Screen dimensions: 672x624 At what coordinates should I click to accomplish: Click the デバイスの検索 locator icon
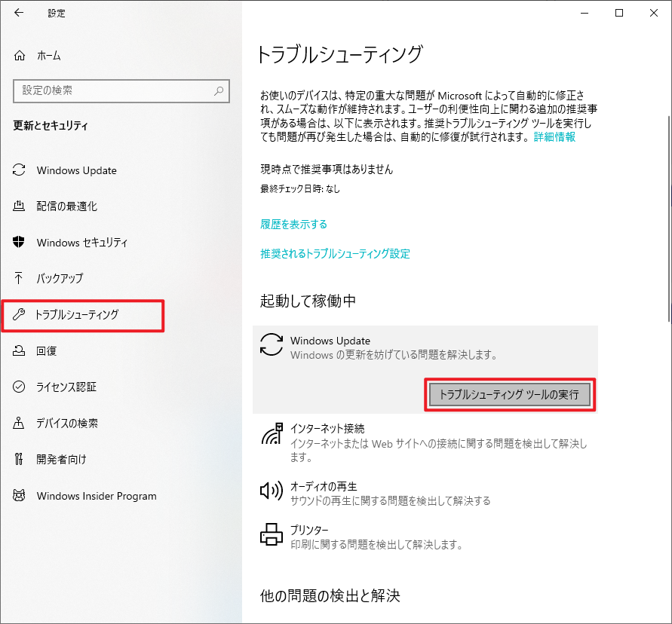[x=18, y=423]
